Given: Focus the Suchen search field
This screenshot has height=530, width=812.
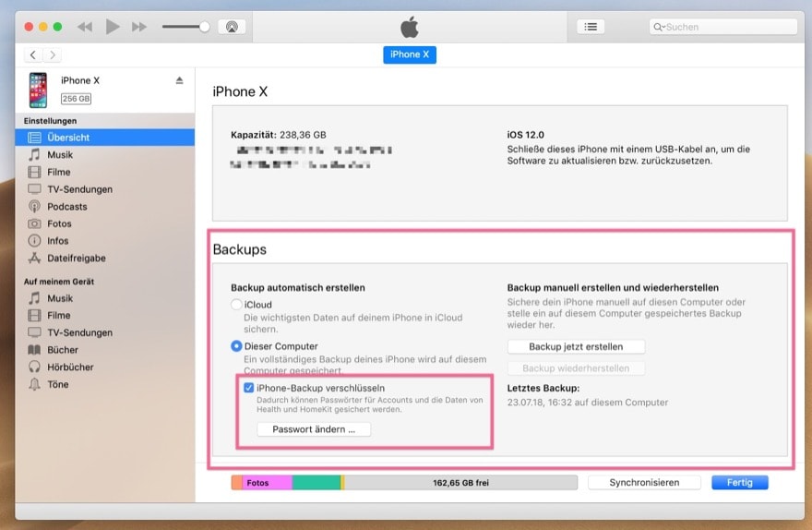Looking at the screenshot, I should (x=722, y=27).
